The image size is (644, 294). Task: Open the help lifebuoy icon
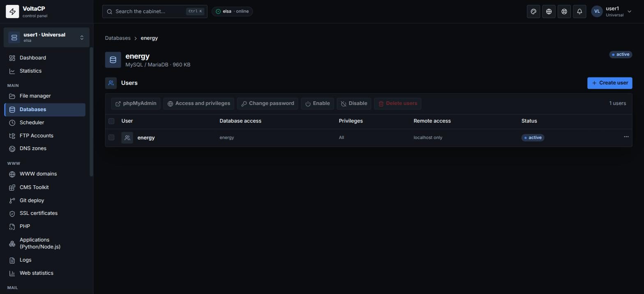564,11
